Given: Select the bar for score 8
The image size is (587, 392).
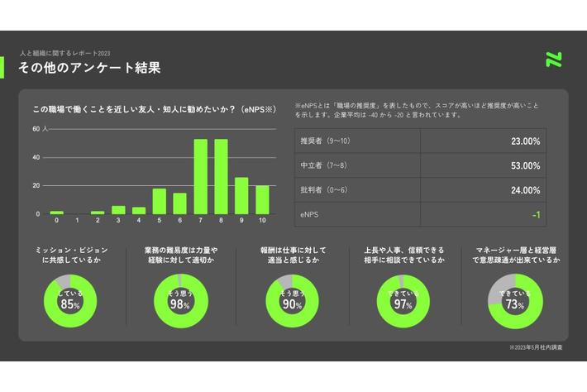Looking at the screenshot, I should tap(221, 177).
